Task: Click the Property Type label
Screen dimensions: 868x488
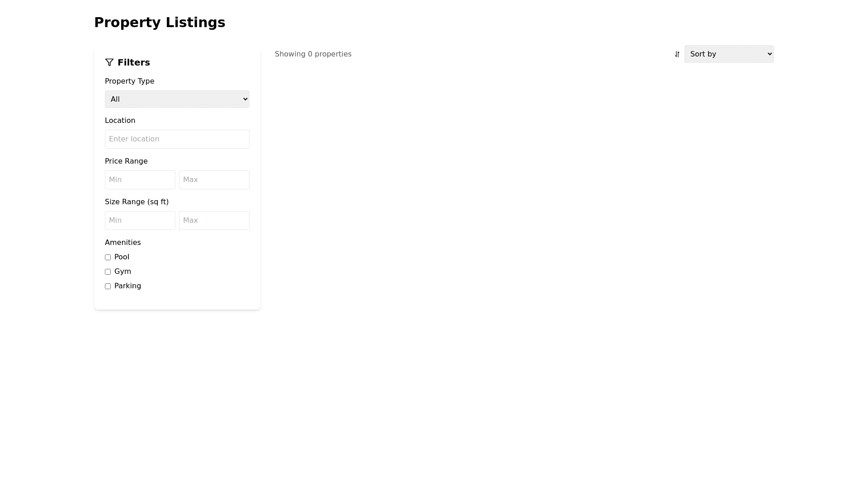Action: [x=129, y=81]
